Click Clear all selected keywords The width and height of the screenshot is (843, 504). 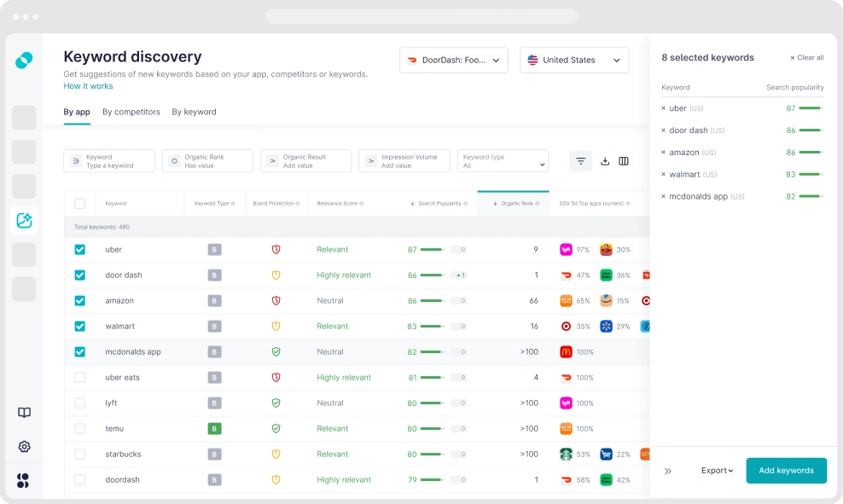coord(806,57)
